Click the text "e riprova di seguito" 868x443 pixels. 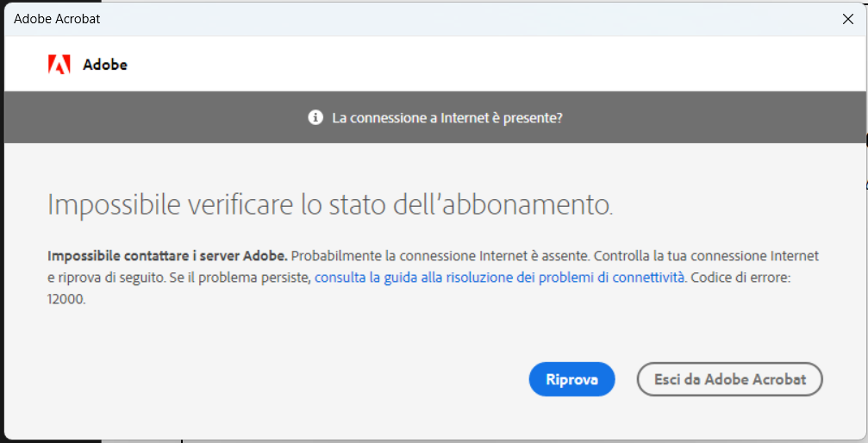(106, 278)
